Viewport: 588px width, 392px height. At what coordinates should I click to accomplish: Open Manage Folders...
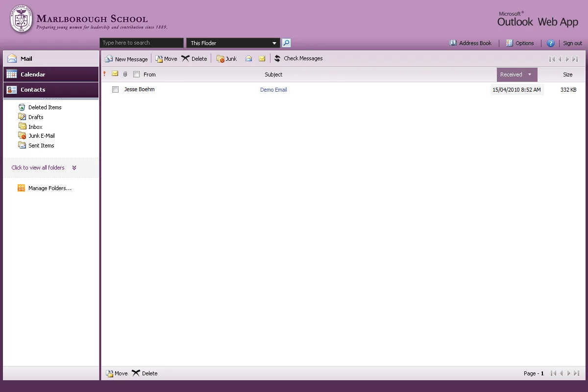[x=45, y=188]
